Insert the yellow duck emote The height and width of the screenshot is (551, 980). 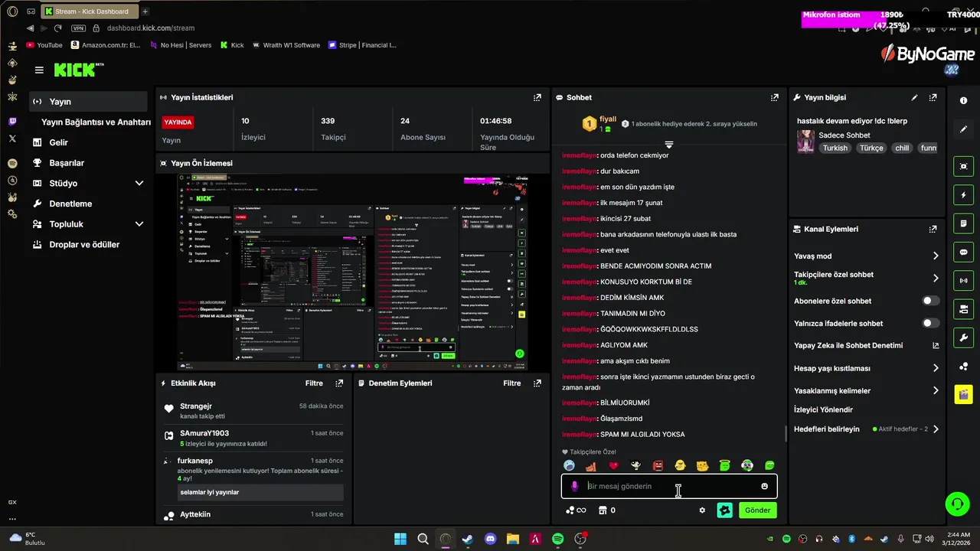[x=680, y=465]
